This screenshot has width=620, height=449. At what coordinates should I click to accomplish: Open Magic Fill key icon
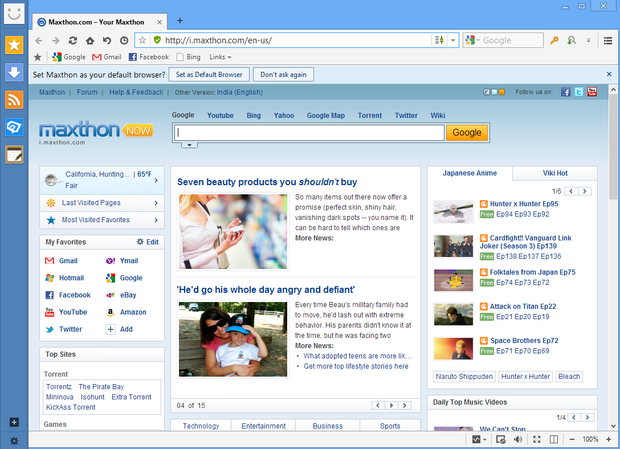pyautogui.click(x=554, y=40)
